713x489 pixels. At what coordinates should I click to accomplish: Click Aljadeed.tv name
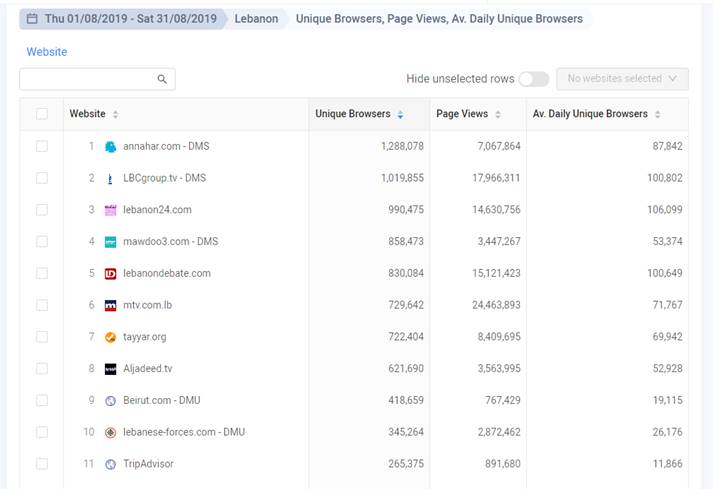148,368
